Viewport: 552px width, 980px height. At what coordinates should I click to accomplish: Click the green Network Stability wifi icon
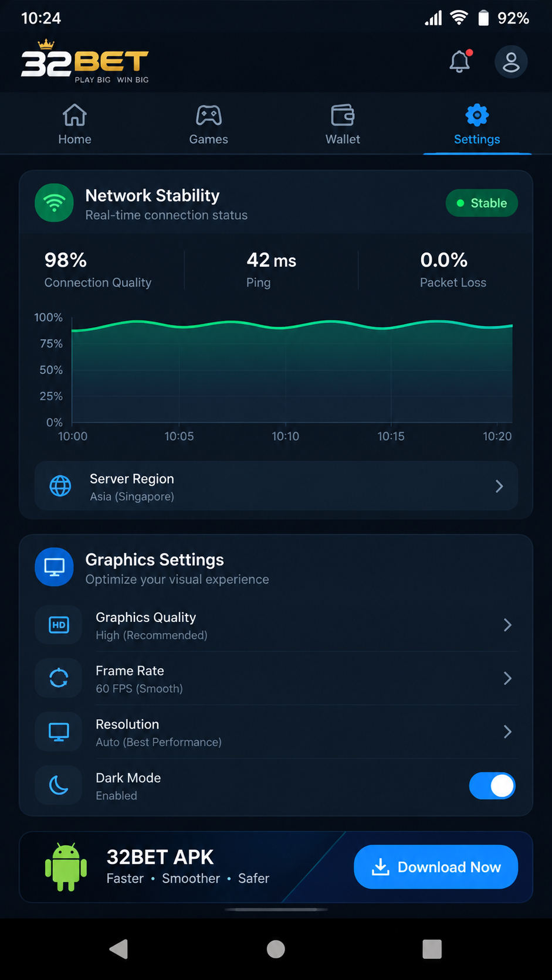54,203
